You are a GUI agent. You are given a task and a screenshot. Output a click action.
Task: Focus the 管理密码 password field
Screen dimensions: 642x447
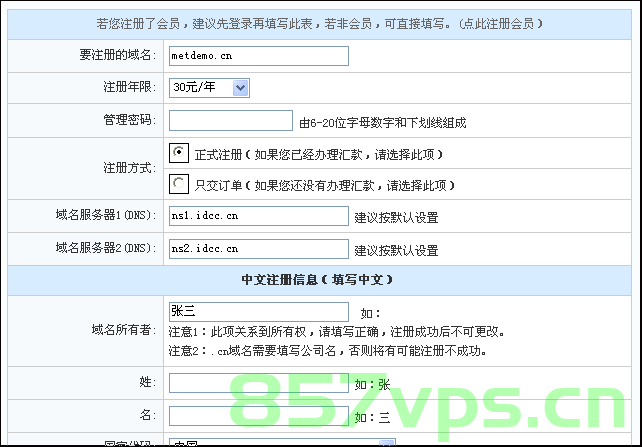231,120
